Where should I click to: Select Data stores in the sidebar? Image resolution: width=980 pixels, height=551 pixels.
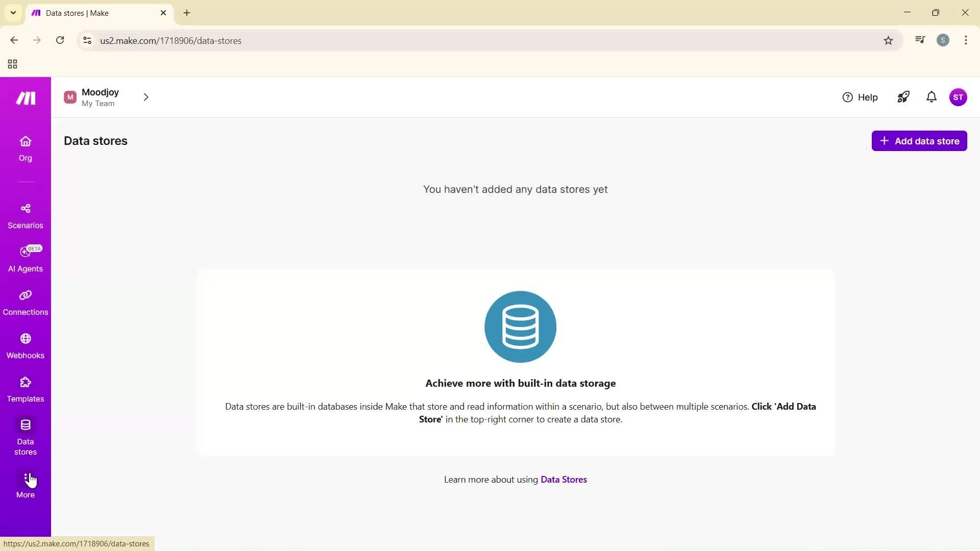(25, 437)
